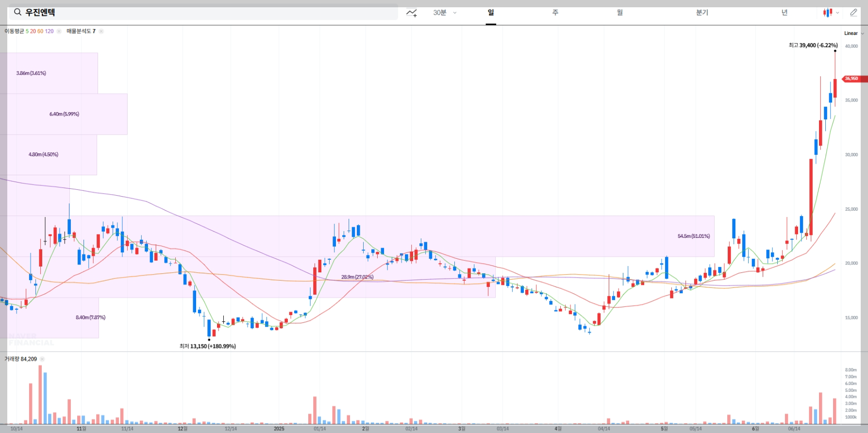Screen dimensions: 868x433
Task: Switch to the 년 yearly tab
Action: [785, 13]
